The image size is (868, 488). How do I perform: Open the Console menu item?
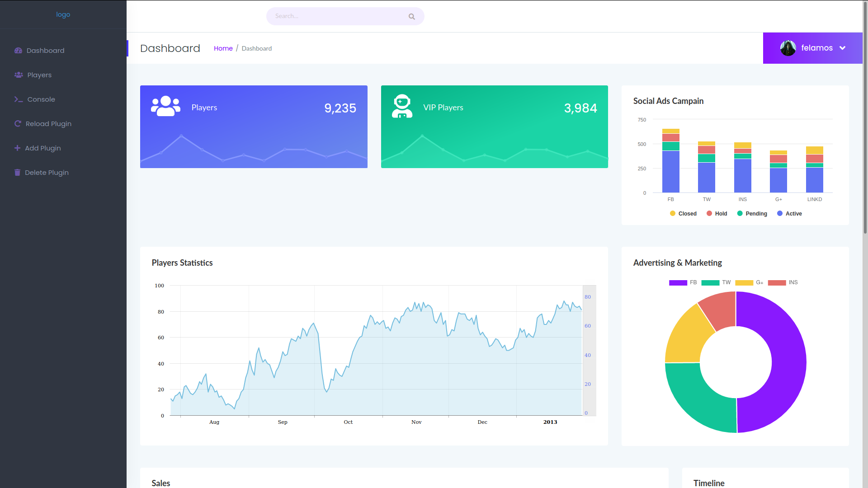click(41, 99)
